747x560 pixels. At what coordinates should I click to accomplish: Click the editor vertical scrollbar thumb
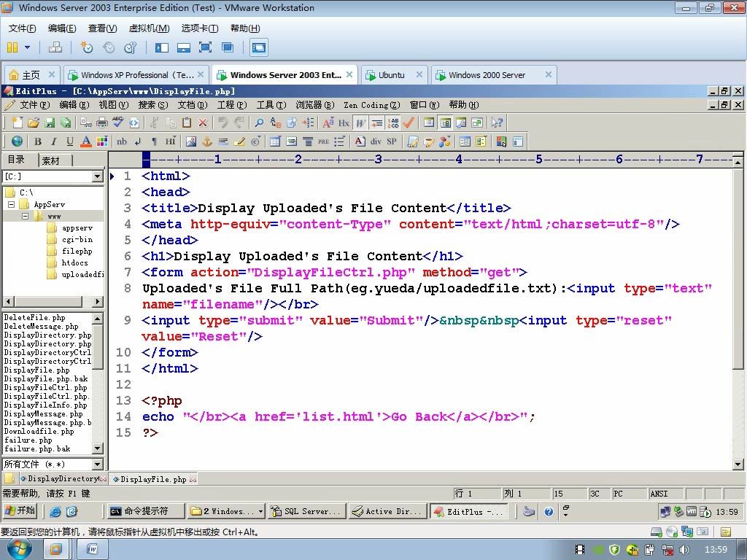tap(738, 268)
